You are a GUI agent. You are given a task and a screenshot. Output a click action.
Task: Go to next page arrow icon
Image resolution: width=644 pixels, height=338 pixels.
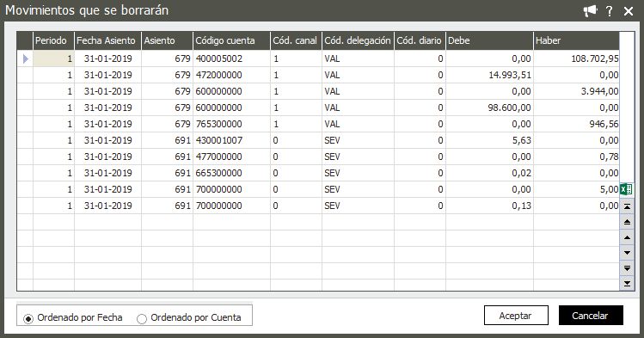tap(627, 268)
